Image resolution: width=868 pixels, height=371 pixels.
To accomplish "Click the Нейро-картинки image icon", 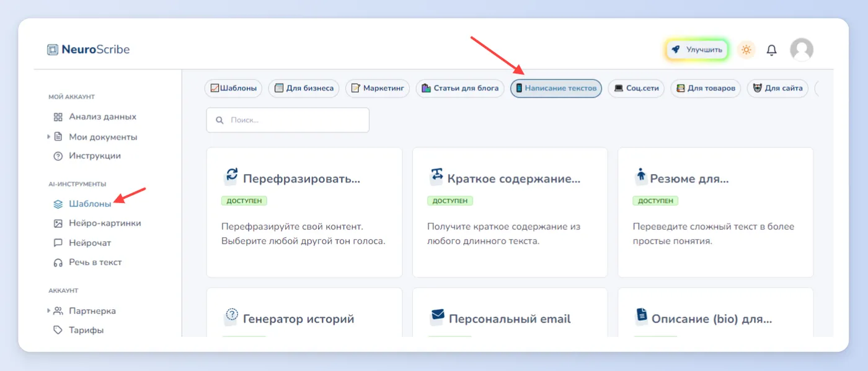I will pos(58,224).
